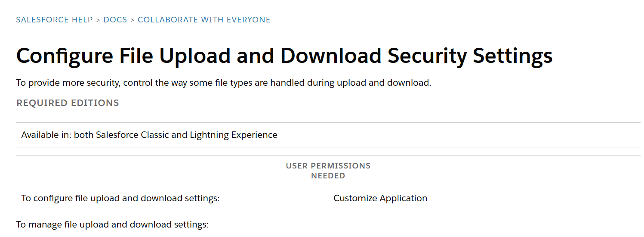The height and width of the screenshot is (237, 644).
Task: Click the 'Available in: both Salesforce Classic' row
Action: coord(328,135)
